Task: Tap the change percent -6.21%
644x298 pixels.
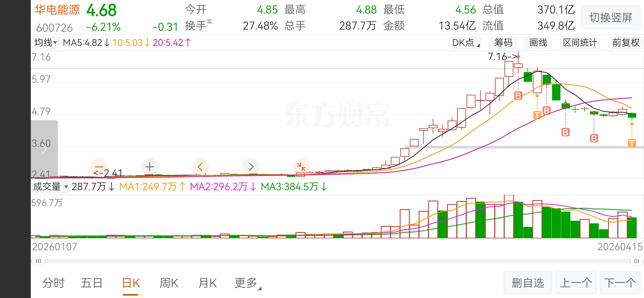Action: point(103,27)
